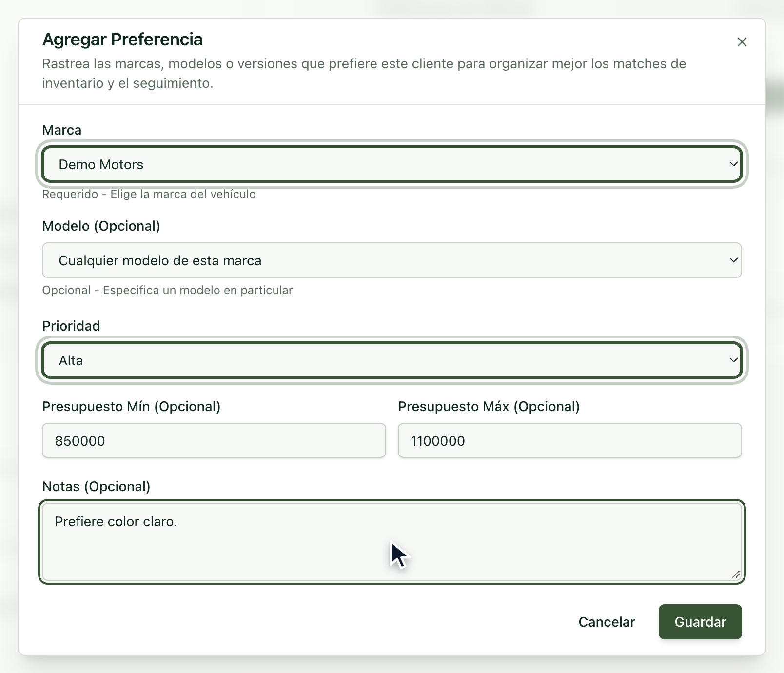Image resolution: width=784 pixels, height=673 pixels.
Task: Close the Agregar Preferencia dialog
Action: 742,42
